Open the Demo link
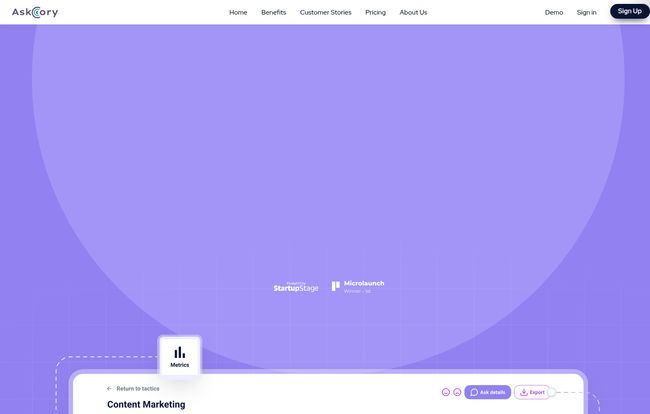The height and width of the screenshot is (414, 650). coord(553,12)
